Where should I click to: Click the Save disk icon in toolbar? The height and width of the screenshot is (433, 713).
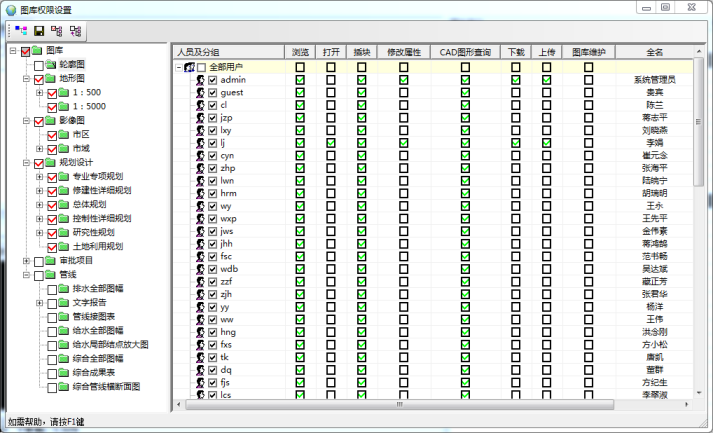coord(38,31)
